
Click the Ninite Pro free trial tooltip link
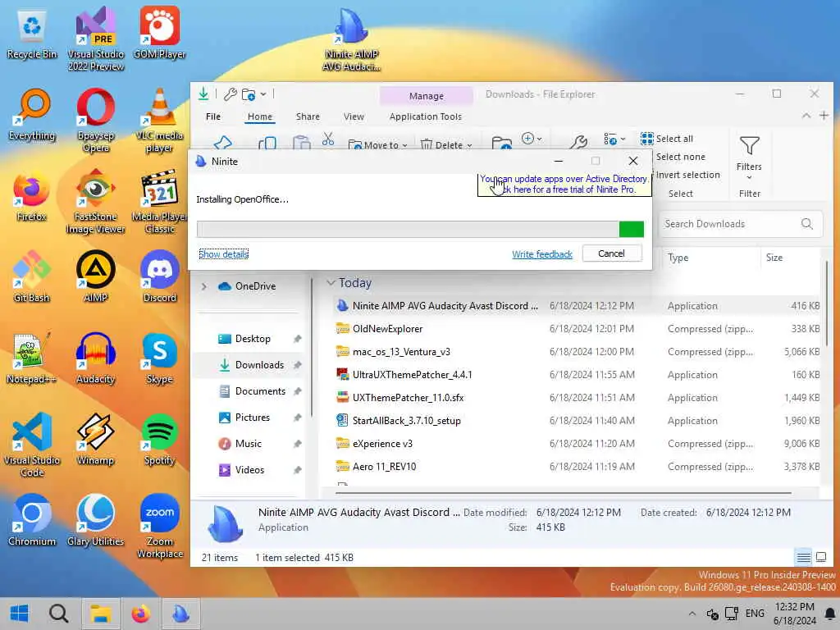tap(564, 185)
